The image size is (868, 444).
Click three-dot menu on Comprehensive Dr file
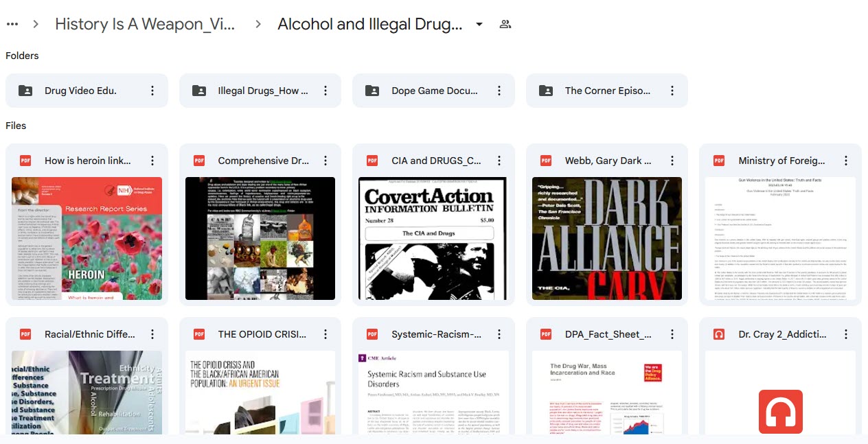(325, 161)
